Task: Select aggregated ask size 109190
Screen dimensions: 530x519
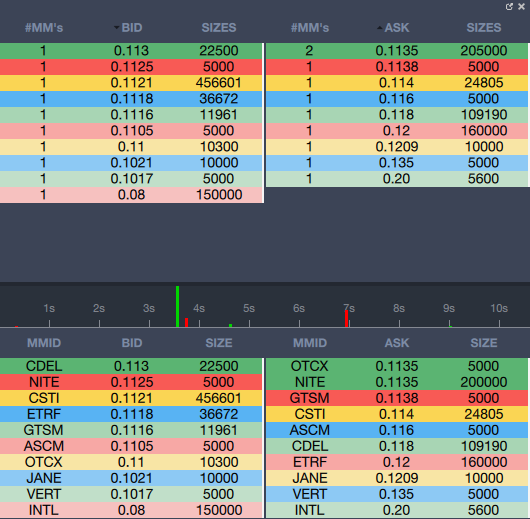Action: pos(484,115)
